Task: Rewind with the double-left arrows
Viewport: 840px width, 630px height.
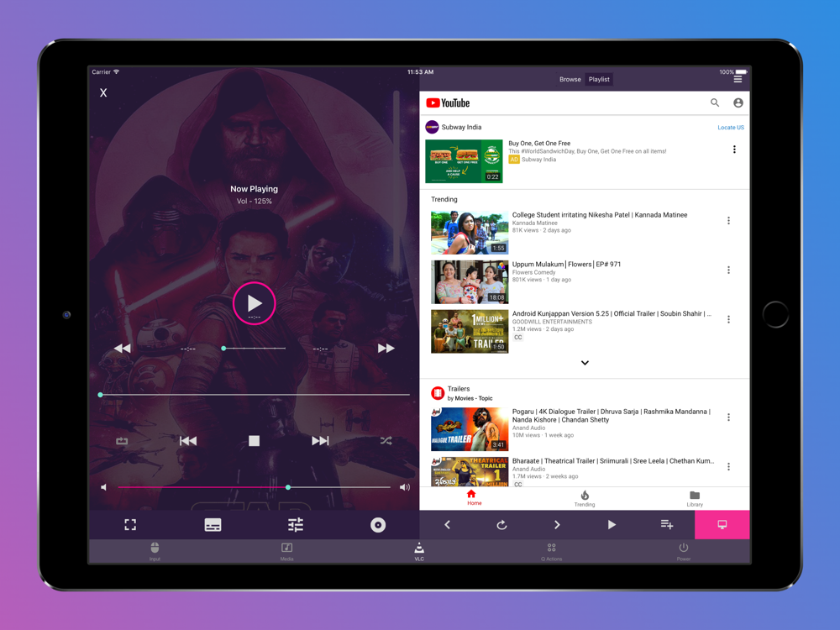Action: pyautogui.click(x=122, y=349)
